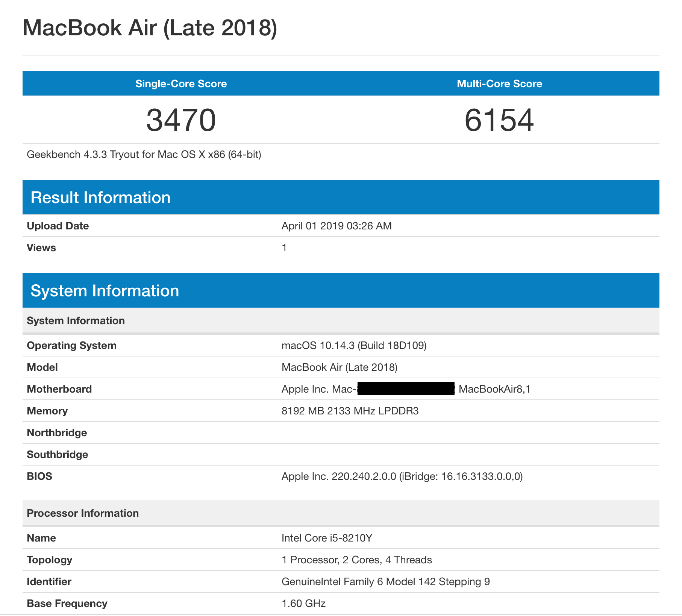682x616 pixels.
Task: Click the Views count value 1
Action: point(284,248)
